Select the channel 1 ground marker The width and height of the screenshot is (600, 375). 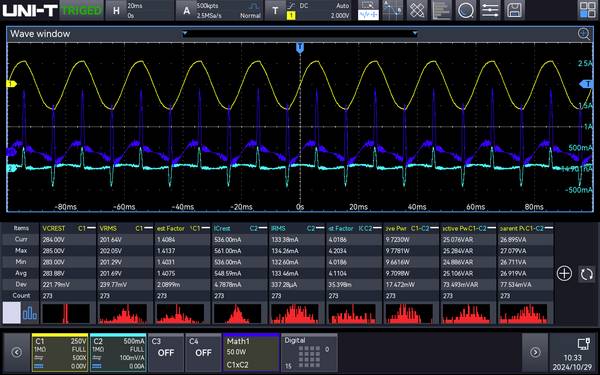12,84
